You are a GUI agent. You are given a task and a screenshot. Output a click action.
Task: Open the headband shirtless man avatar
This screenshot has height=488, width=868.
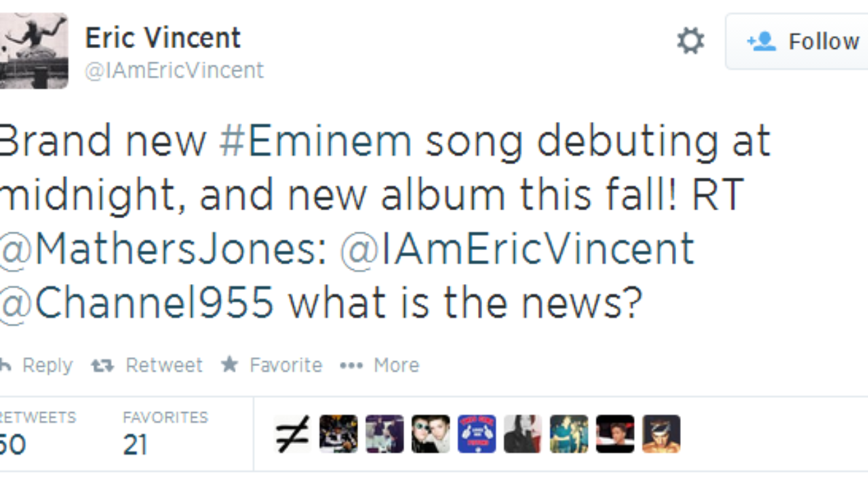coord(661,434)
